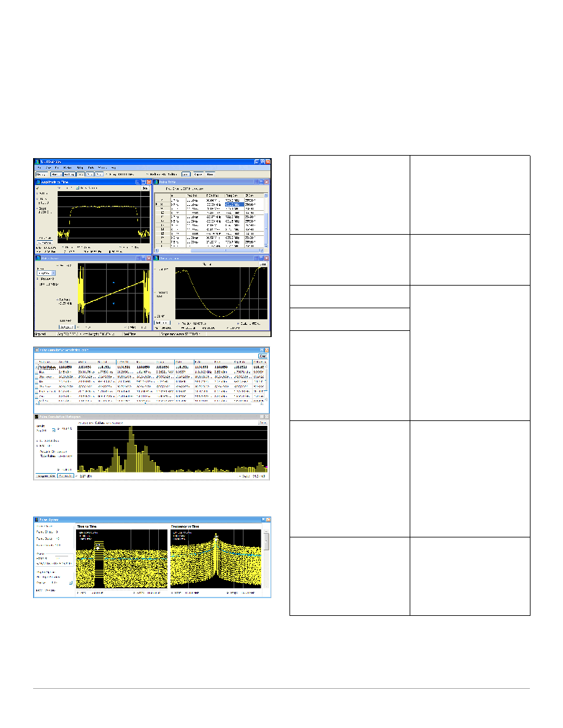Maximize the Pulse Table panel
Screen dimensions: 563x728
coord(261,182)
